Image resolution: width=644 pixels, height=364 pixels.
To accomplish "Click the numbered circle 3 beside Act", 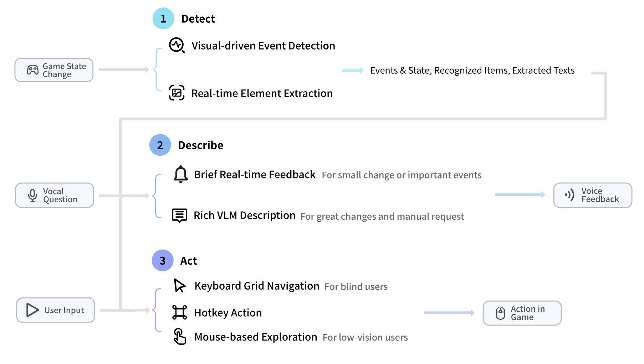I will [x=163, y=260].
